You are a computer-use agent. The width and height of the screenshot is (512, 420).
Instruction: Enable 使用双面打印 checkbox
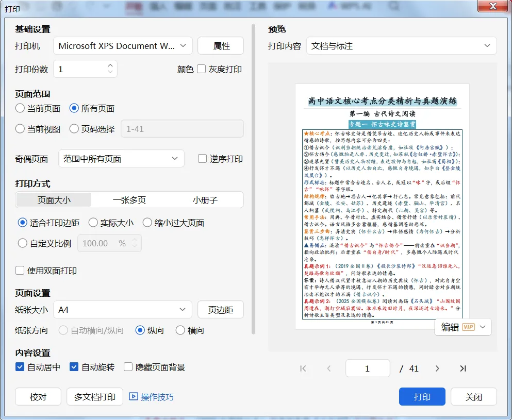coord(20,271)
